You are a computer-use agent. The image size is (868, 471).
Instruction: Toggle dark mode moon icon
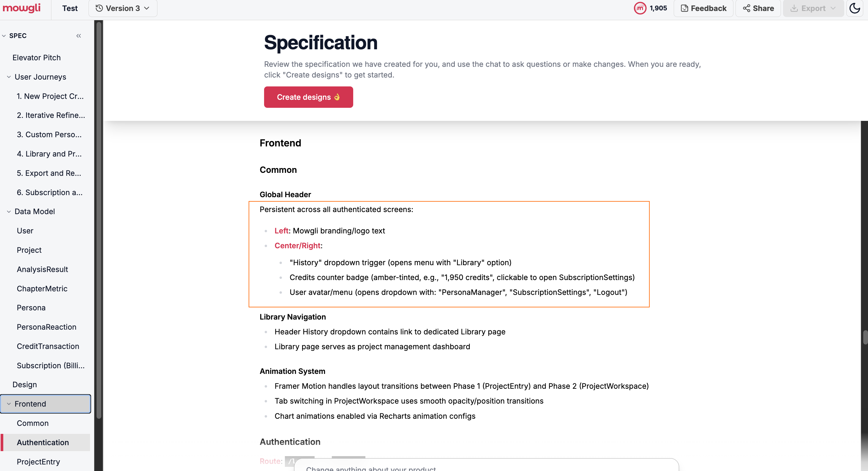pyautogui.click(x=855, y=8)
